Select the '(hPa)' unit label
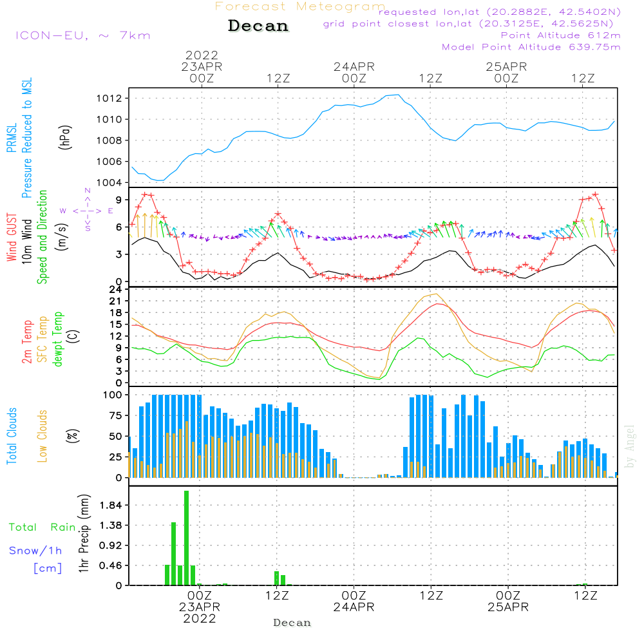The image size is (644, 644). tap(65, 137)
